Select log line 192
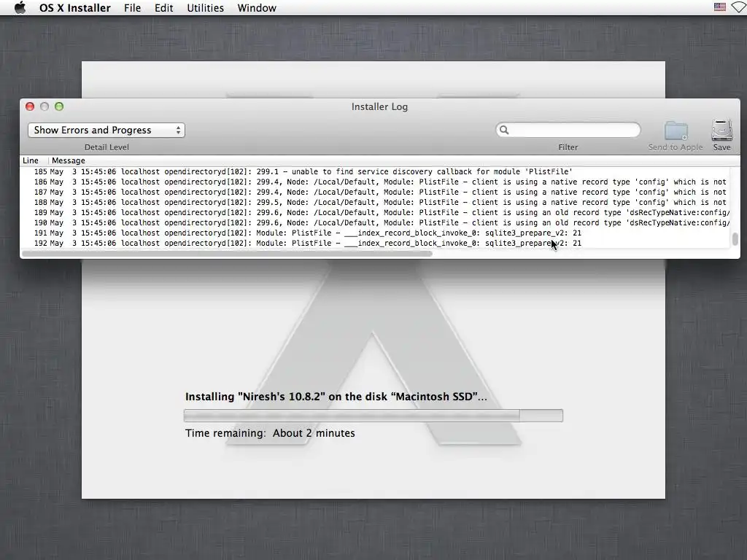Screen dimensions: 747x560 (x=375, y=243)
